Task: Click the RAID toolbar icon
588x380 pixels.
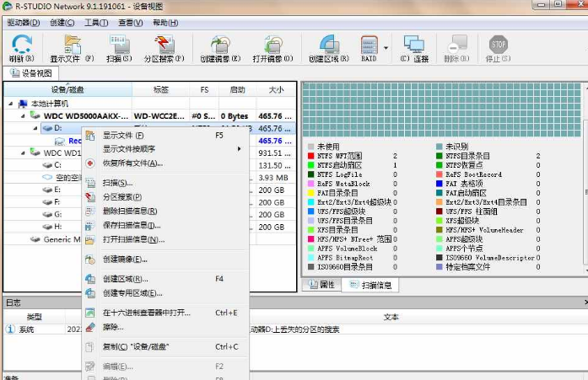Action: (369, 48)
